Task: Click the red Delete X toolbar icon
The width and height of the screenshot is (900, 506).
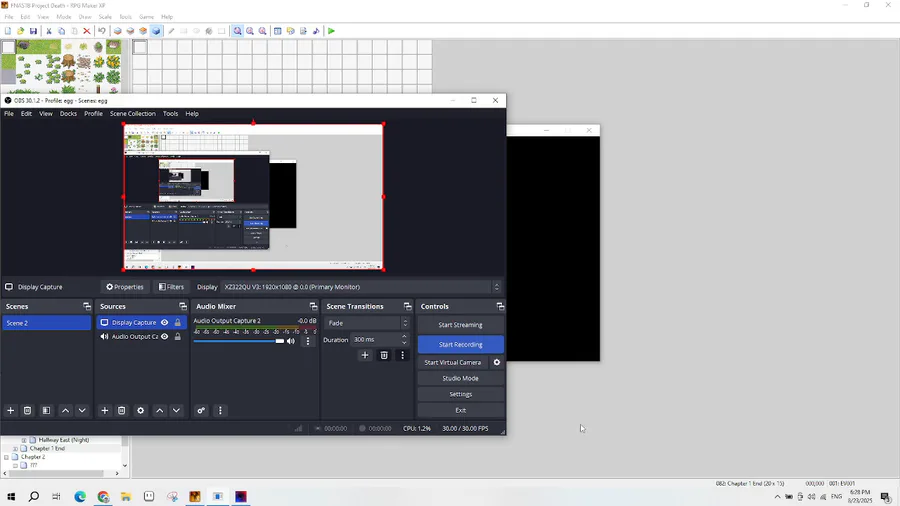Action: [x=87, y=31]
